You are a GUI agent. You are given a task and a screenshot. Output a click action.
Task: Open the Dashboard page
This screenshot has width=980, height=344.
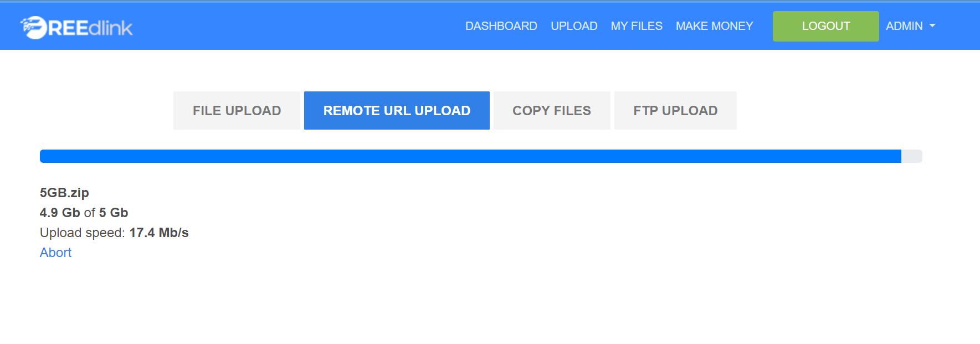tap(501, 26)
